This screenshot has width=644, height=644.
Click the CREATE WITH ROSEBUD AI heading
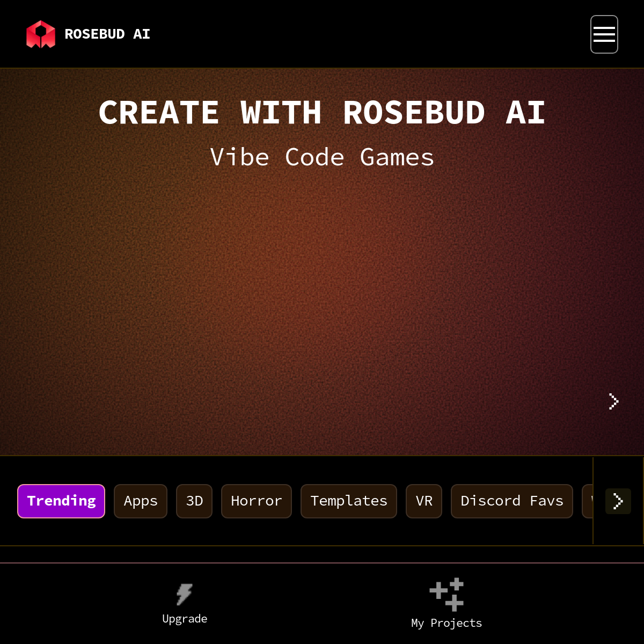click(x=322, y=113)
